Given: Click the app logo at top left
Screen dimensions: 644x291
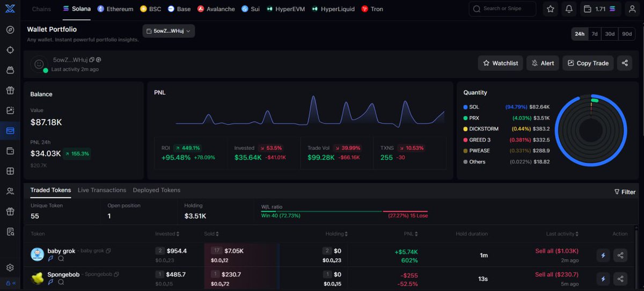Looking at the screenshot, I should (x=10, y=9).
